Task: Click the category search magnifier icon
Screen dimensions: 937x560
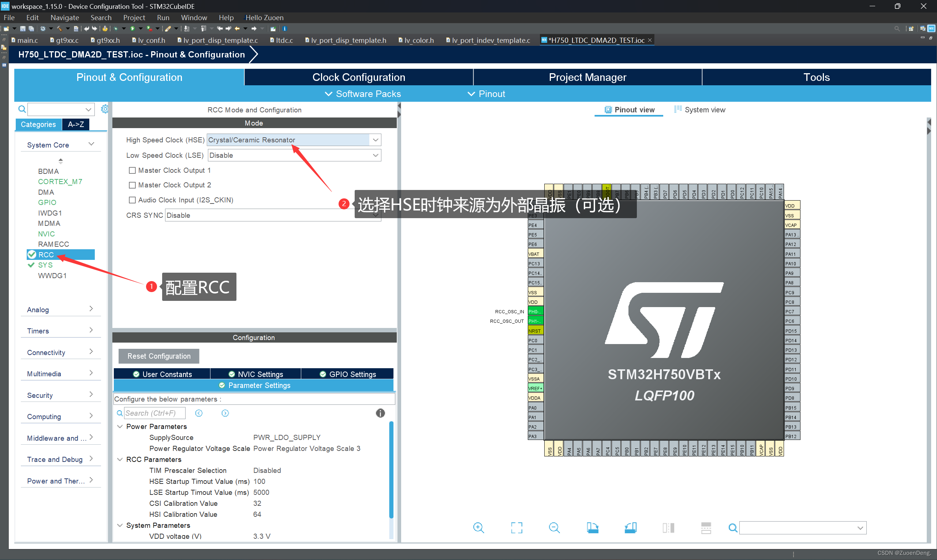Action: (22, 109)
